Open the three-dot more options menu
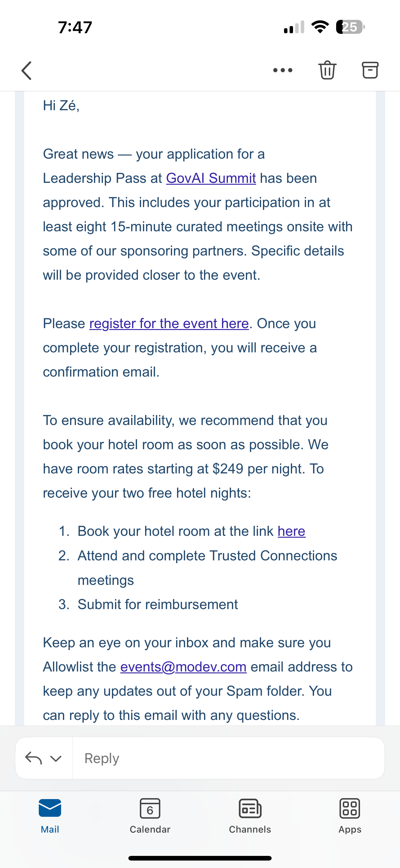 pos(283,70)
